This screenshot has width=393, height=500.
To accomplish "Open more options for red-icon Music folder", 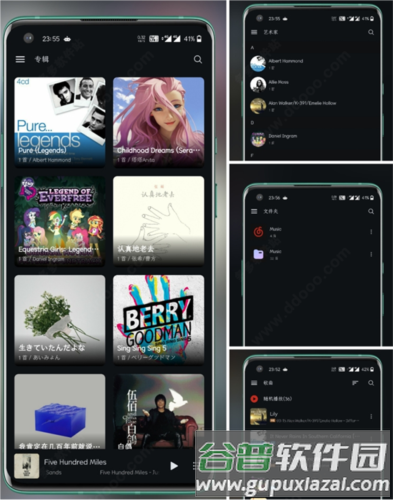I will click(371, 232).
